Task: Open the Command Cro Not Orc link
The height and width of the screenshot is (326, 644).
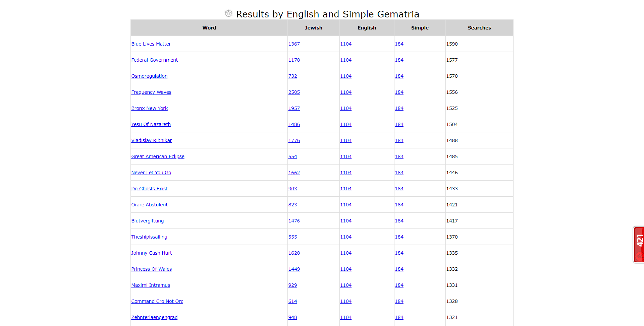Action: [x=157, y=301]
